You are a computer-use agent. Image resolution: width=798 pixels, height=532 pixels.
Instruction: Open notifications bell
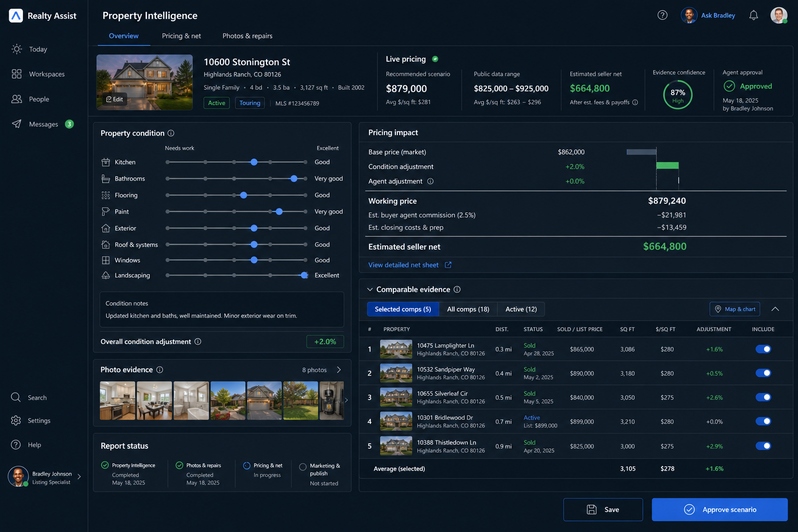(753, 15)
